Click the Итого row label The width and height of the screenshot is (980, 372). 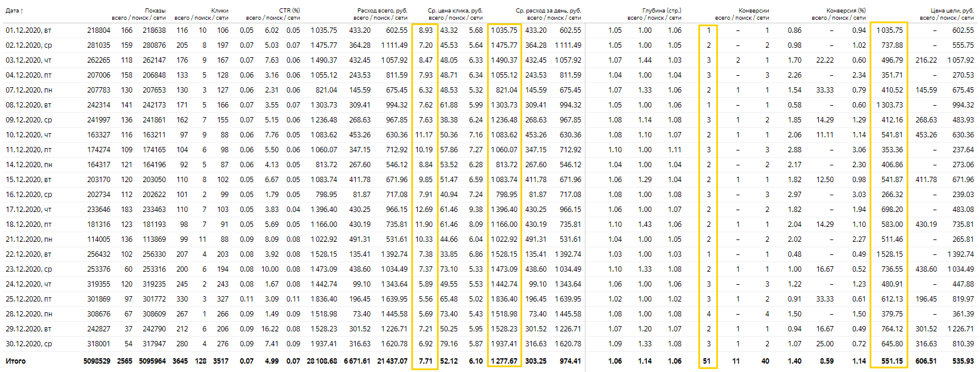16,361
